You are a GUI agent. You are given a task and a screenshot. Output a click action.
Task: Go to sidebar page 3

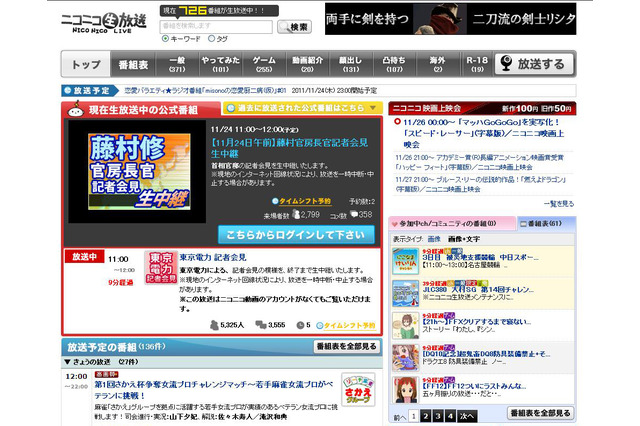(438, 416)
